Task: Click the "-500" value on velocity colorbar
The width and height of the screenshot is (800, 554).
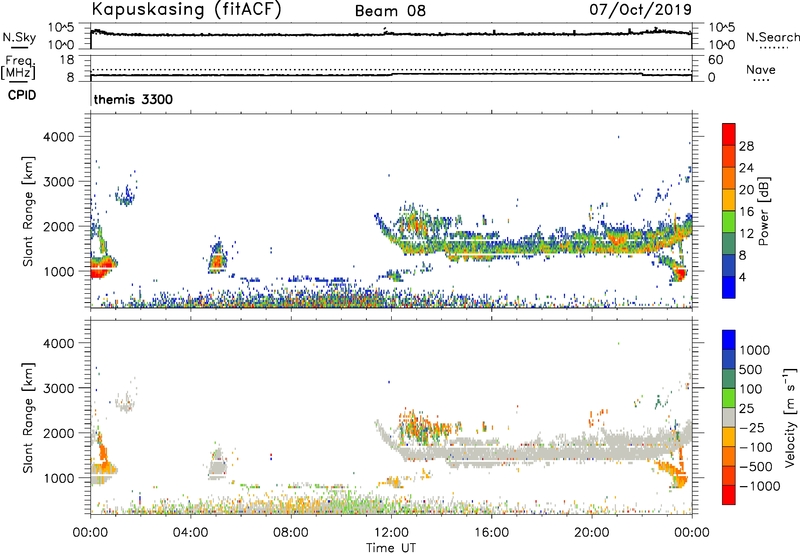Action: click(x=756, y=467)
